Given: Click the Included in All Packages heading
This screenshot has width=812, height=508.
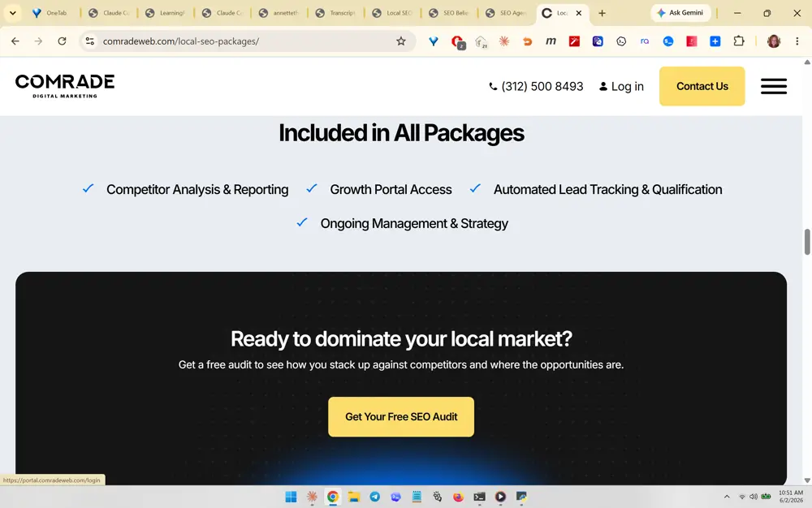Looking at the screenshot, I should click(401, 133).
